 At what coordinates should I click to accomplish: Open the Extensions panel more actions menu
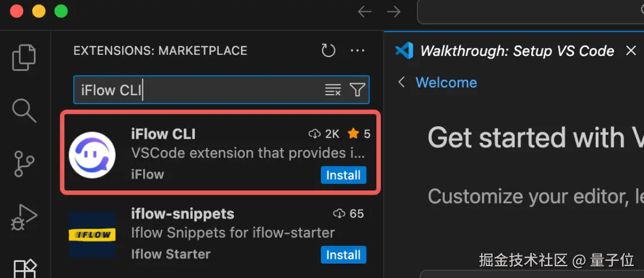tap(357, 51)
